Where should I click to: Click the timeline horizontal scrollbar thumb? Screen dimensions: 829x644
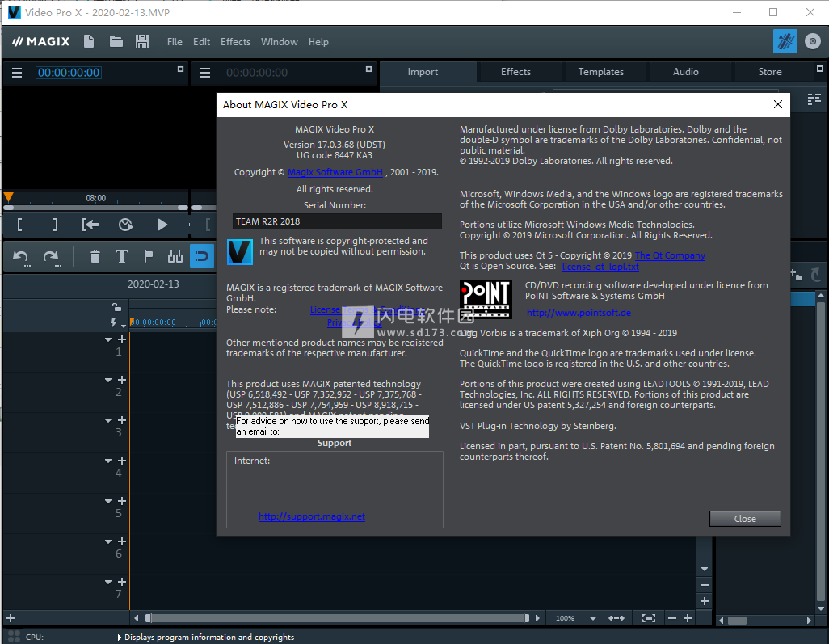pyautogui.click(x=337, y=618)
